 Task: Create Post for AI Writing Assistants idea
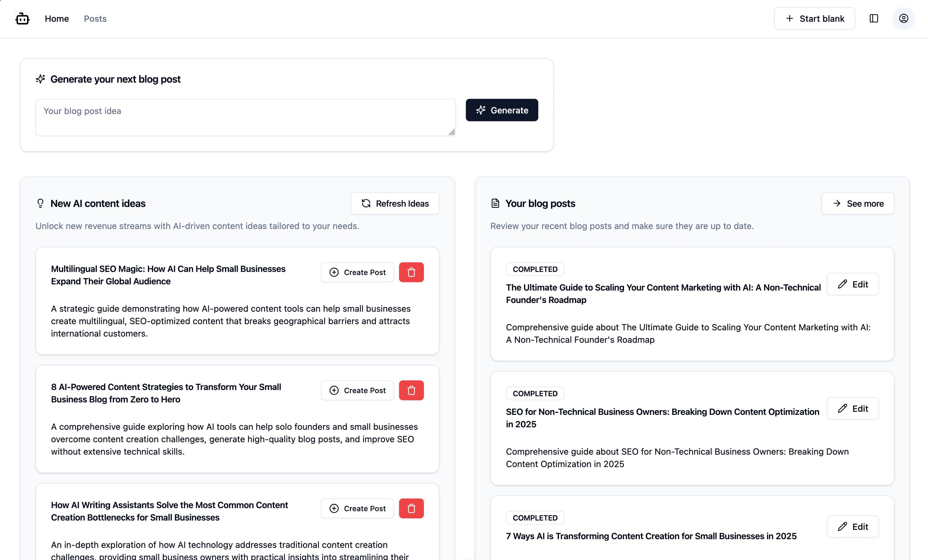pos(357,508)
